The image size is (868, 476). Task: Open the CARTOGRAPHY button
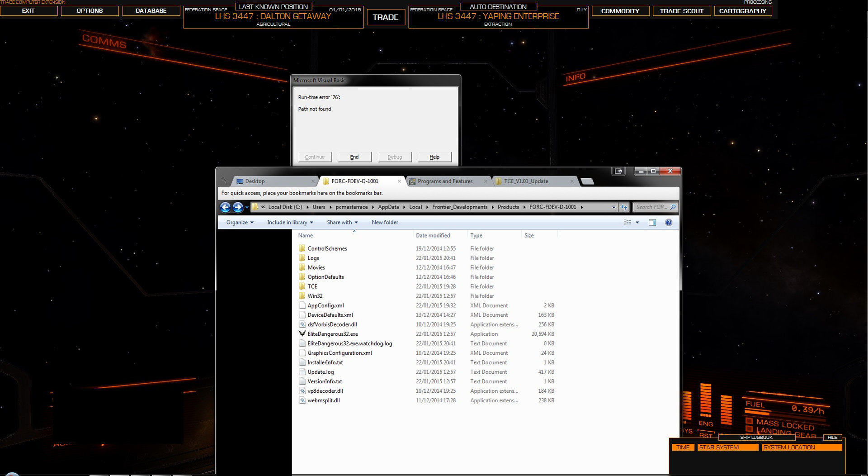coord(743,11)
